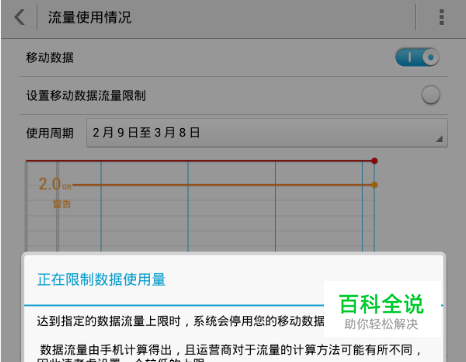Click the 使用周期 label
Viewport: 466px width, 362px height.
coord(50,133)
